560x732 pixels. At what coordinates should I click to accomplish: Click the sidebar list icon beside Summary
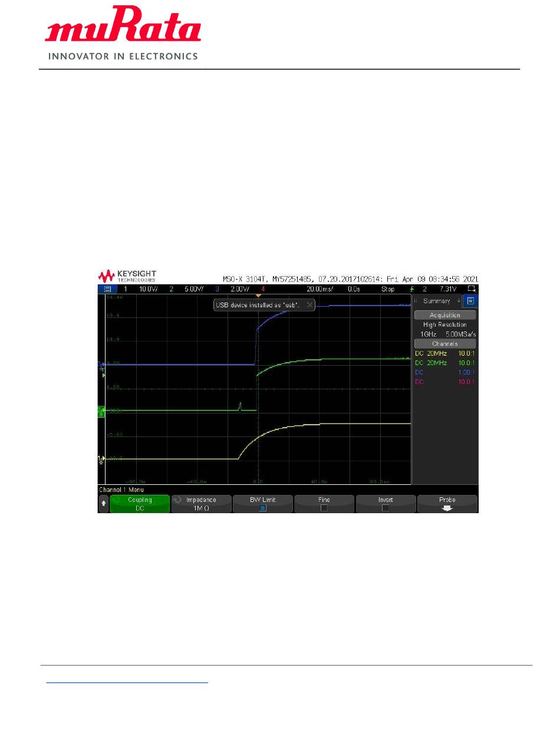[470, 301]
